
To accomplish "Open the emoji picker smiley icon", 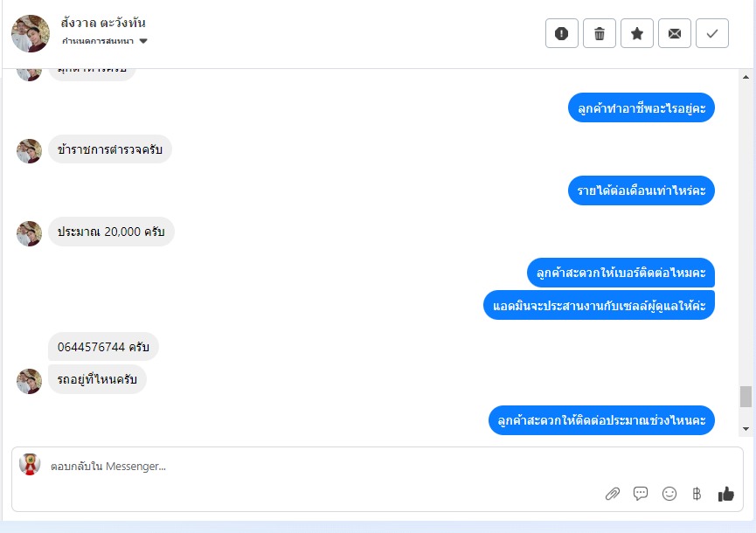I will [669, 494].
